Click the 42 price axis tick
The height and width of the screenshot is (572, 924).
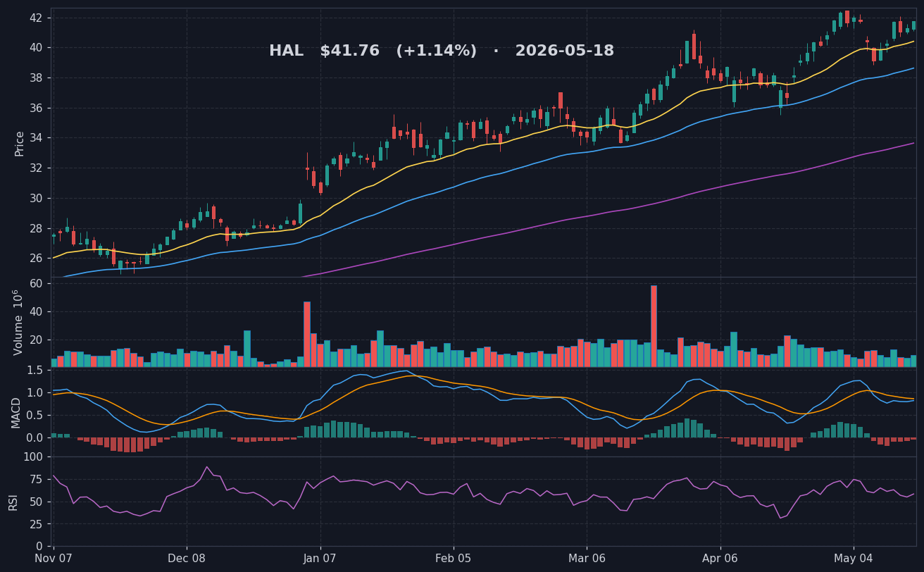(36, 17)
